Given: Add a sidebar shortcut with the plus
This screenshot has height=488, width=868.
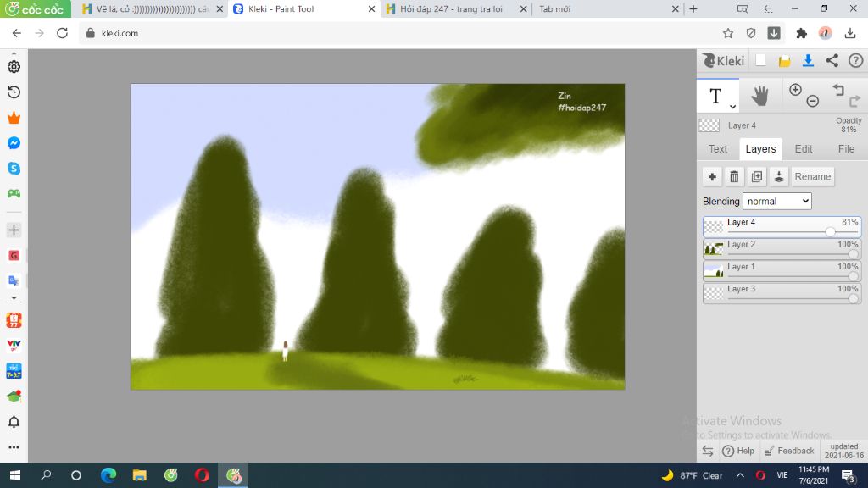Looking at the screenshot, I should coord(14,230).
